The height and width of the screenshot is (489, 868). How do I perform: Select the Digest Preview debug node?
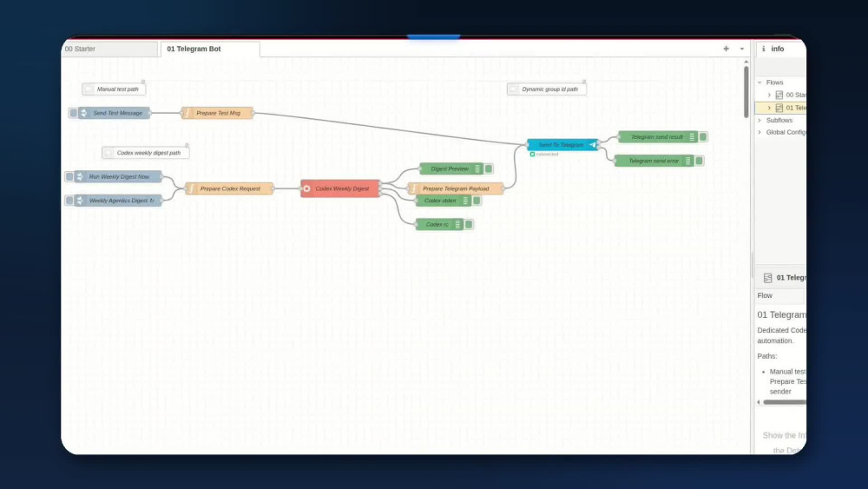point(451,169)
